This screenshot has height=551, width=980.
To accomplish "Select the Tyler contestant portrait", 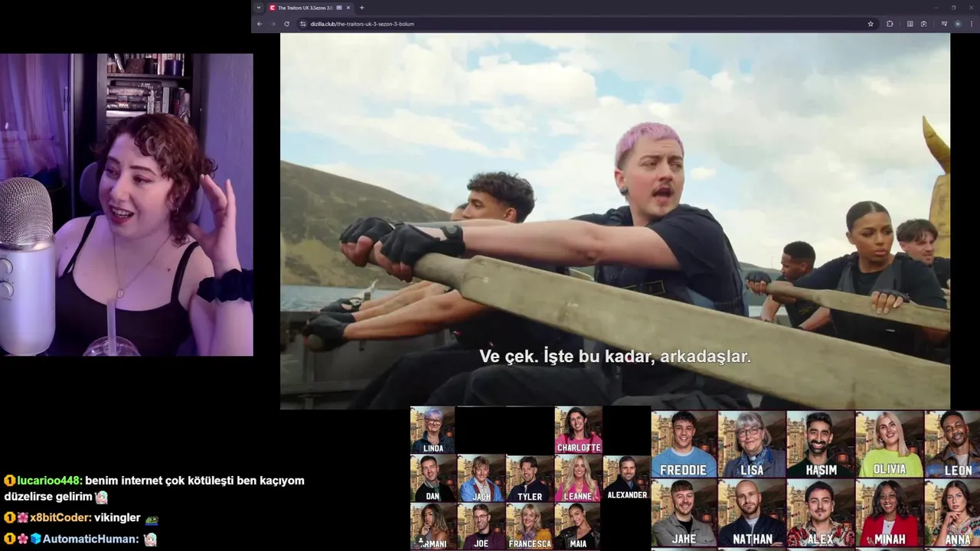I will (x=529, y=478).
